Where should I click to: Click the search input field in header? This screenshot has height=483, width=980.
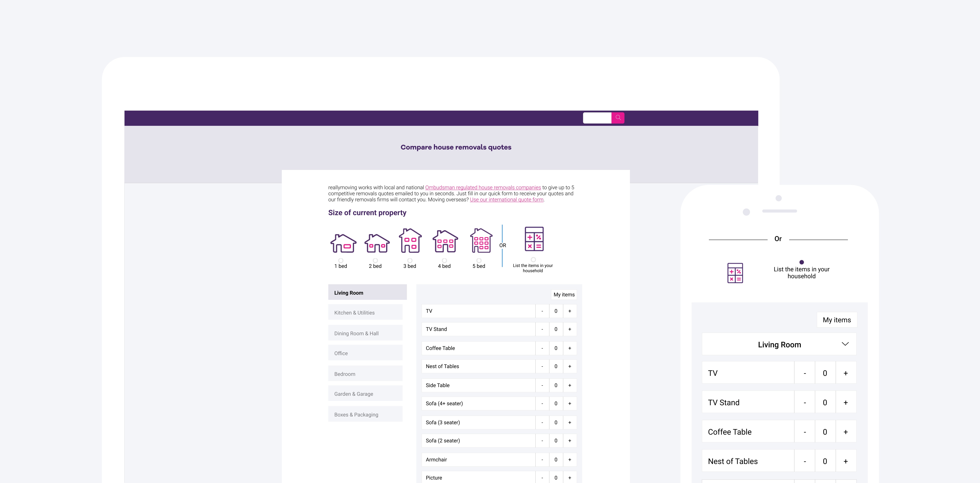click(597, 118)
